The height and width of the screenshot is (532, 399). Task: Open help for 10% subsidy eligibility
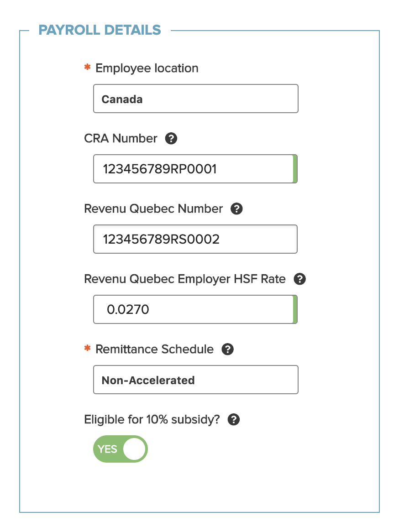(234, 419)
